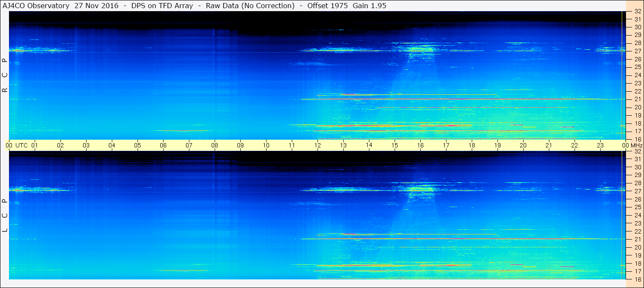Click the RCP panel vertical label
This screenshot has width=644, height=288.
5,75
